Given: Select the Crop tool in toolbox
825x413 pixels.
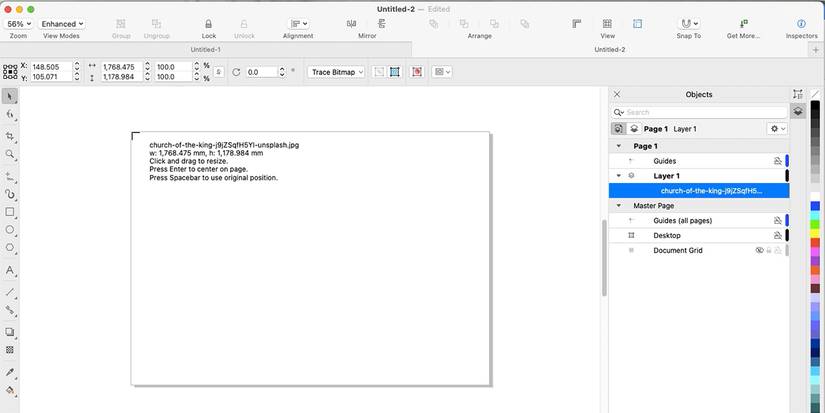Looking at the screenshot, I should click(x=9, y=136).
